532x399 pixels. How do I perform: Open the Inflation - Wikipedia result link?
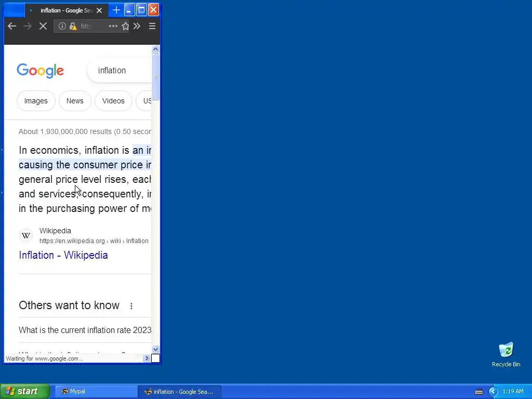[63, 255]
